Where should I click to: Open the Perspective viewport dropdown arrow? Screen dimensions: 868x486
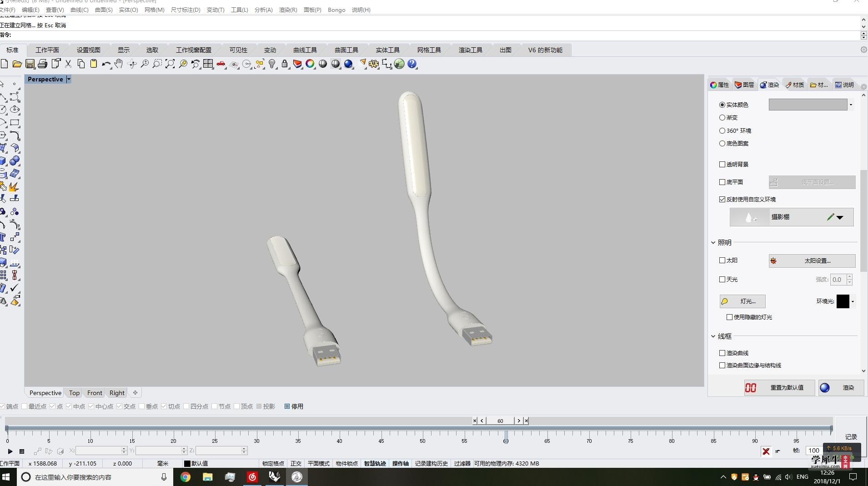[x=69, y=79]
